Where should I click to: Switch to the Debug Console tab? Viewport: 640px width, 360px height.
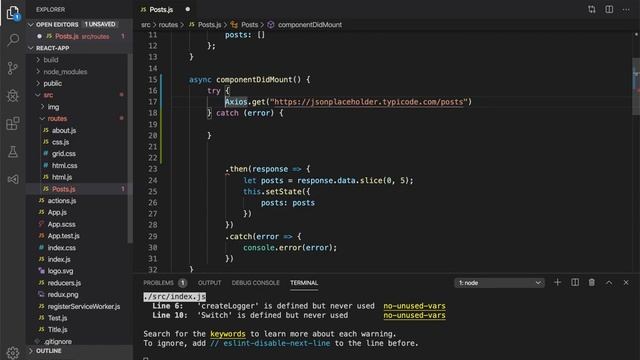256,282
